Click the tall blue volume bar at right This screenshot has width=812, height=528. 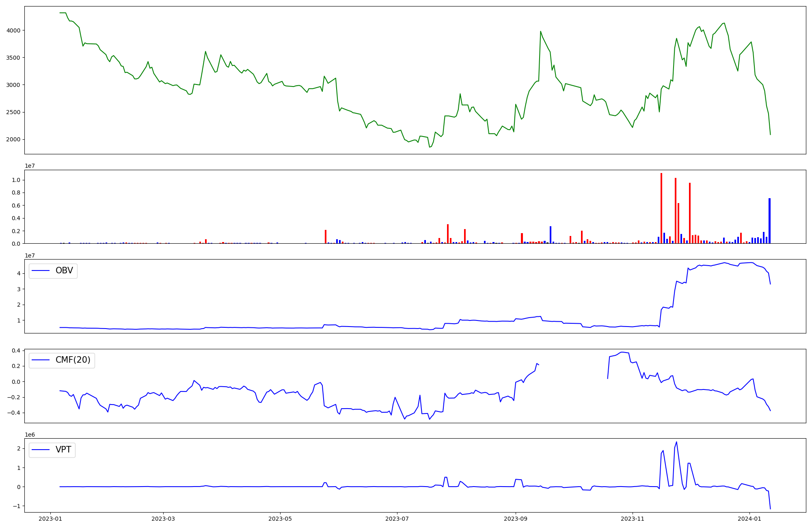[769, 221]
